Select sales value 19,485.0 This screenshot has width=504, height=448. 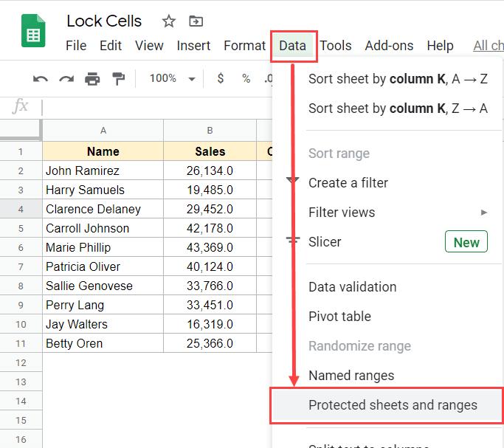[210, 190]
